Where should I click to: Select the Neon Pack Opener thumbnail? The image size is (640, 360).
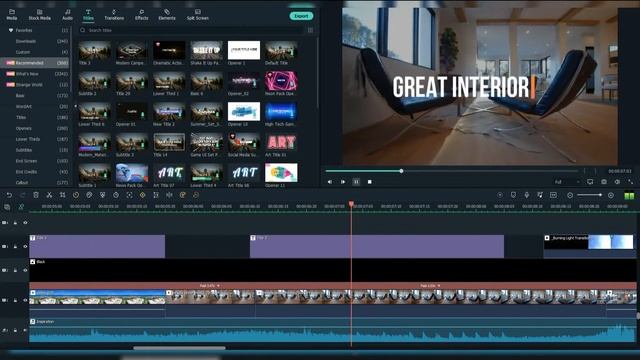click(281, 82)
